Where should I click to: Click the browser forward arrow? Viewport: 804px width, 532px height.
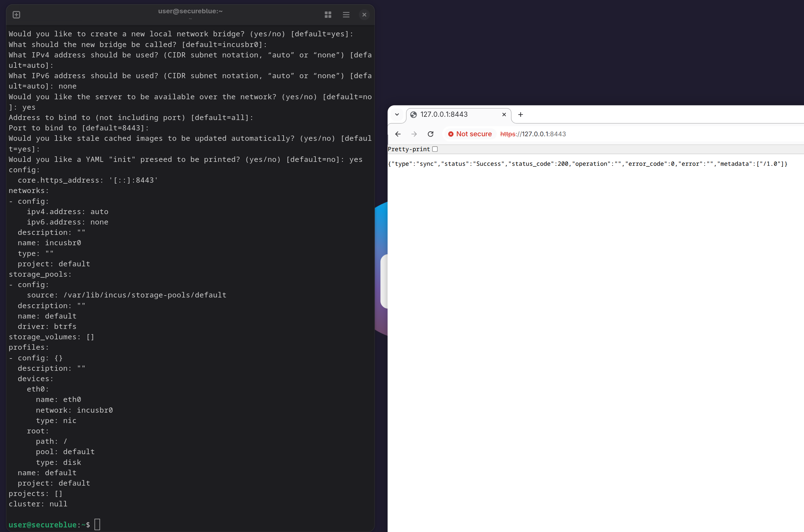coord(414,134)
